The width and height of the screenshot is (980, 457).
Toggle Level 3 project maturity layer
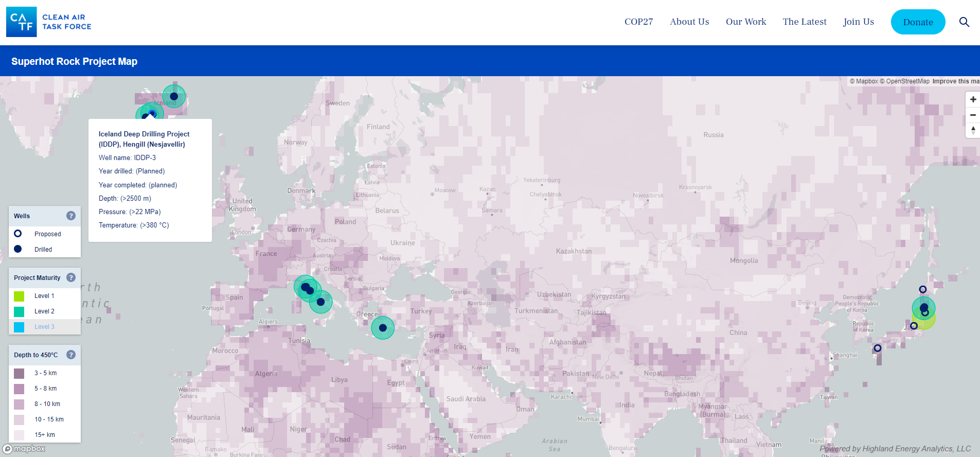coord(44,327)
